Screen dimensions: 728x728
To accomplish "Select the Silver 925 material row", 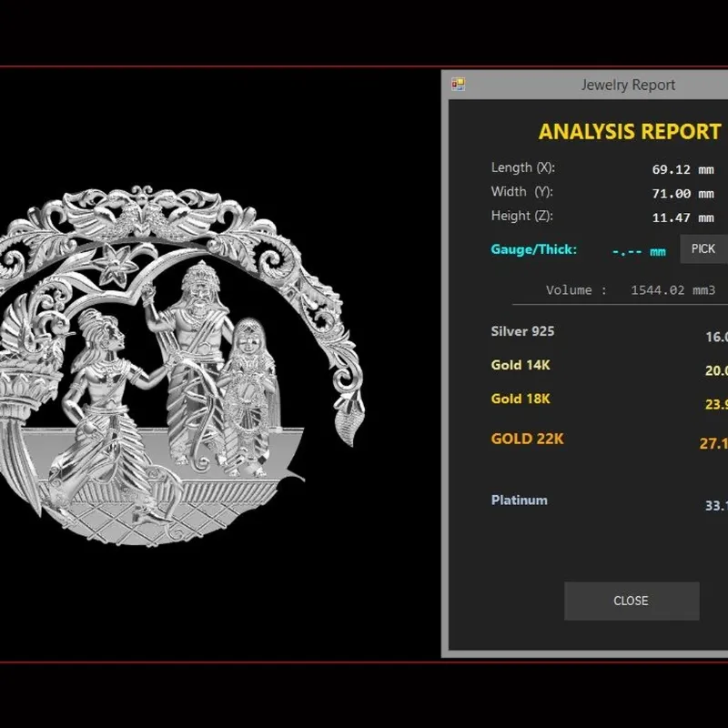I will 609,334.
